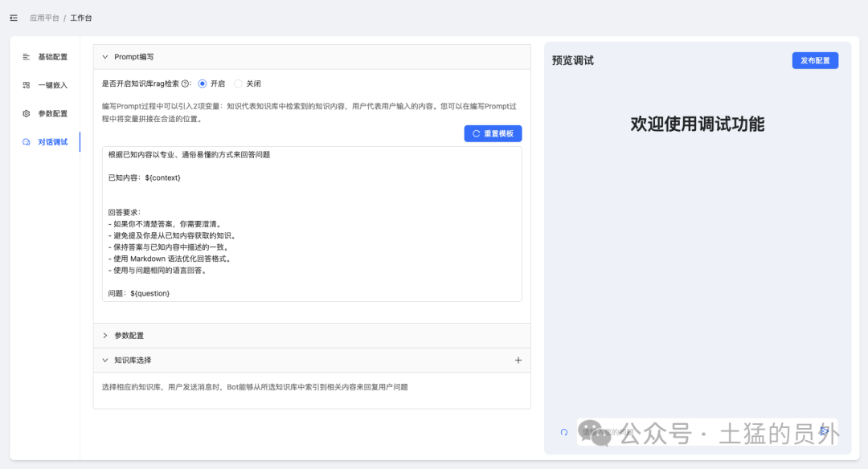This screenshot has width=868, height=469.
Task: Click the ${question} variable line in the prompt
Action: 139,293
